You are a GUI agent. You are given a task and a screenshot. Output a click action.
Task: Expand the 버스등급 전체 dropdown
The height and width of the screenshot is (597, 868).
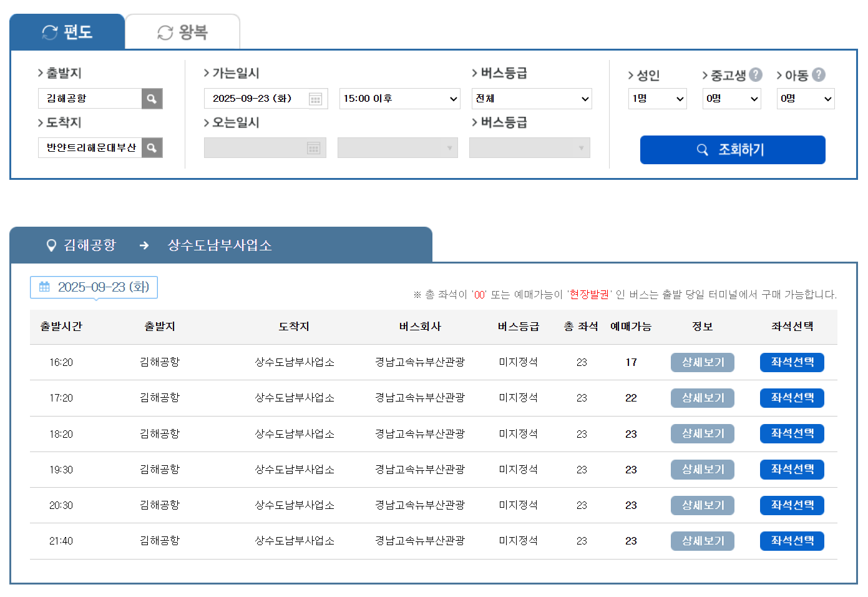pos(532,98)
